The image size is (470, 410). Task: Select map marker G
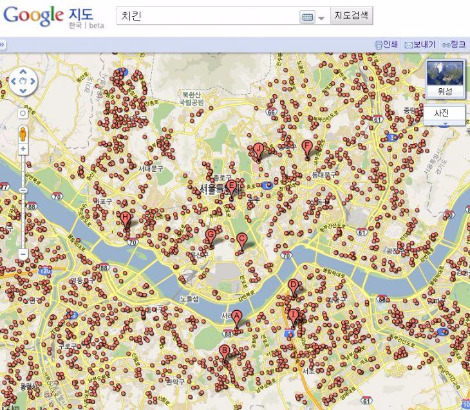210,238
